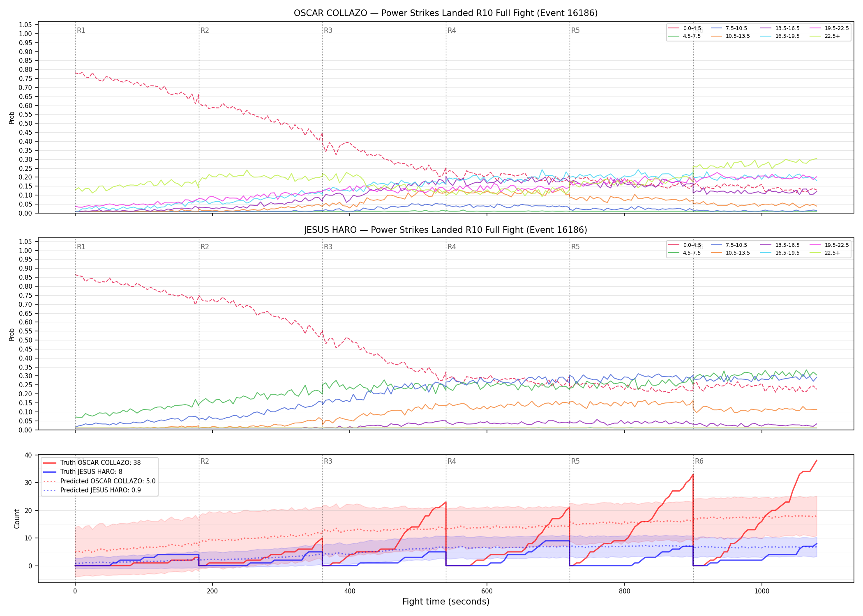This screenshot has width=863, height=616.
Task: Click the JESUS HARO Power Strikes chart title
Action: click(445, 230)
